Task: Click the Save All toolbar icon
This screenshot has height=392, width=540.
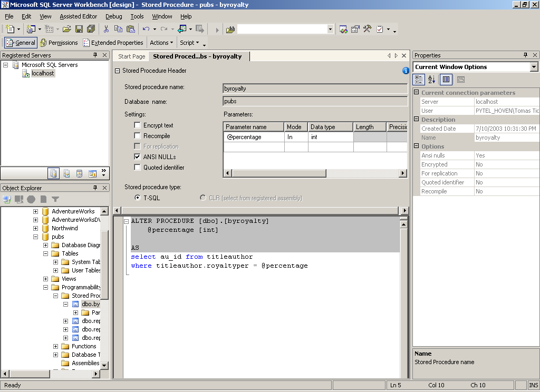Action: pyautogui.click(x=91, y=30)
